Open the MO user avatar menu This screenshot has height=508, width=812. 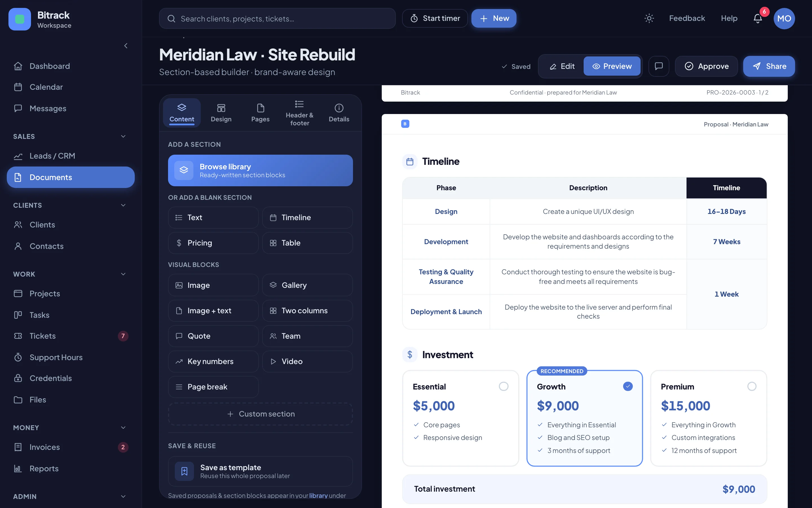coord(784,18)
